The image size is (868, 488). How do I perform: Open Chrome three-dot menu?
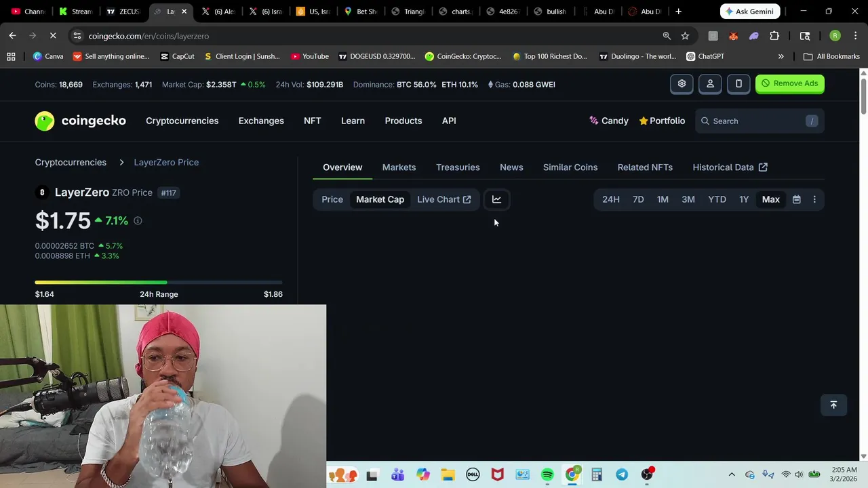(856, 36)
